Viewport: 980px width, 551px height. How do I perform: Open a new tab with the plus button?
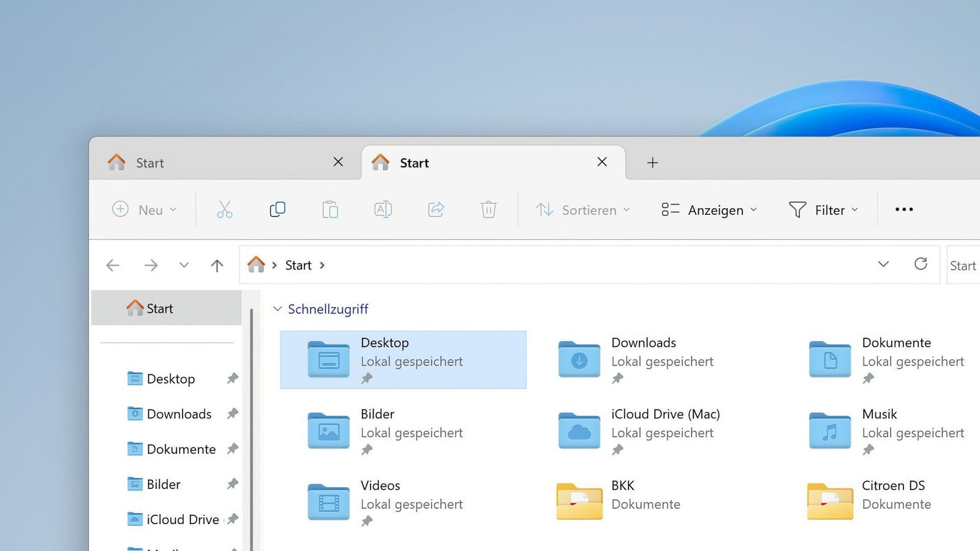[x=652, y=162]
